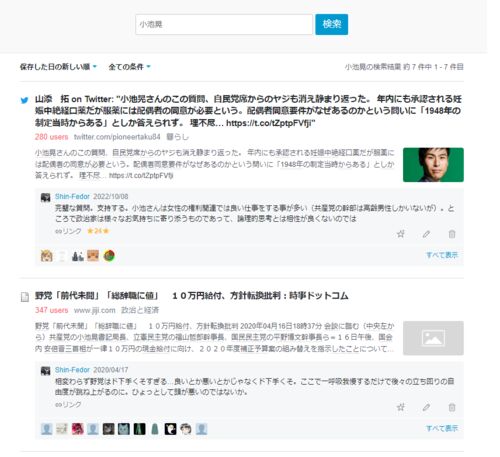Click the リンク permalink on the 2022/10/08 comment
This screenshot has height=457, width=500.
coord(68,231)
